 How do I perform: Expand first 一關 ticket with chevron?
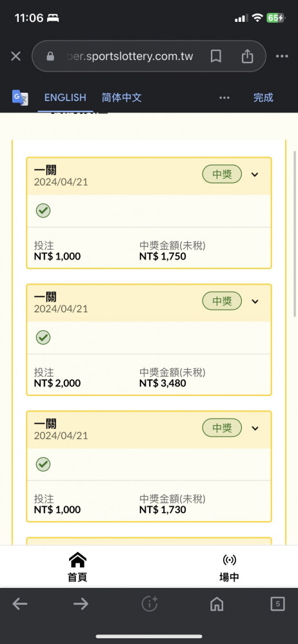coord(255,175)
